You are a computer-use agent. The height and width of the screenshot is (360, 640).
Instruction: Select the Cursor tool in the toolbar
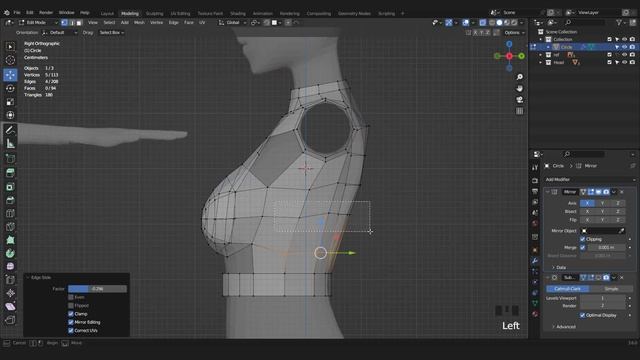[x=10, y=60]
